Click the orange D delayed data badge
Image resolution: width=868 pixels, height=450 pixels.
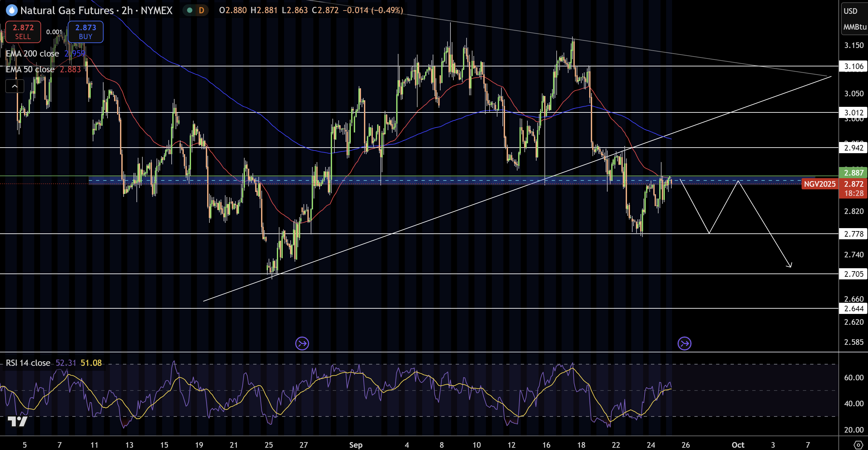pyautogui.click(x=201, y=10)
